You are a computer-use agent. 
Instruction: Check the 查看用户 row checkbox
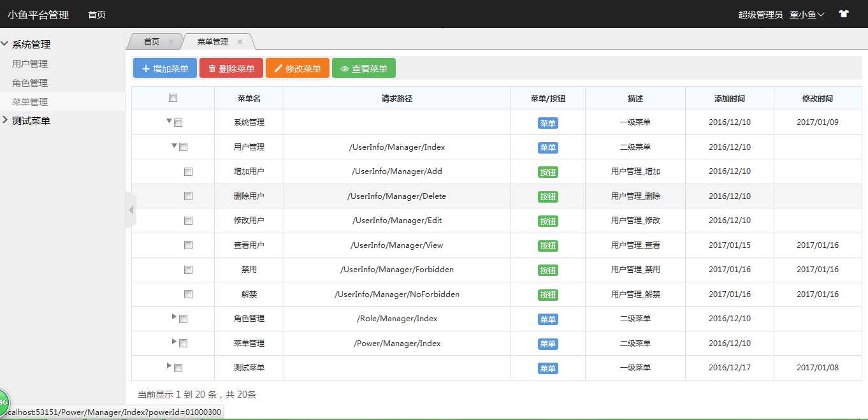click(188, 245)
